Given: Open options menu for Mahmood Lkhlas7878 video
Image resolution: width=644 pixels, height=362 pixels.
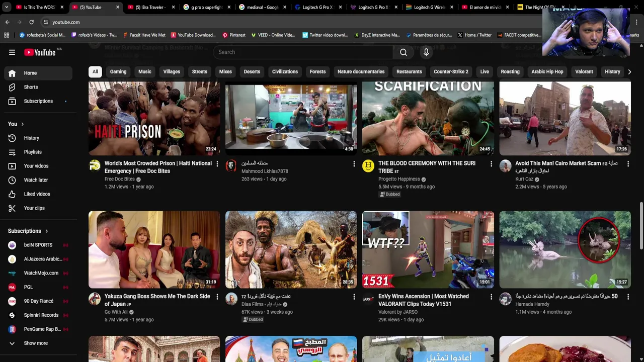Looking at the screenshot, I should coord(354,164).
